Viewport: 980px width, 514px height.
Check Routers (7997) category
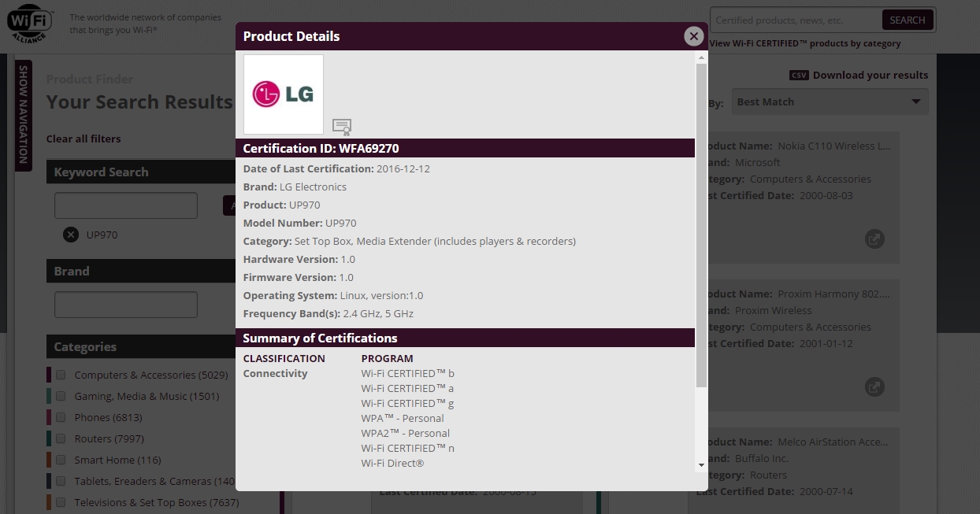61,438
